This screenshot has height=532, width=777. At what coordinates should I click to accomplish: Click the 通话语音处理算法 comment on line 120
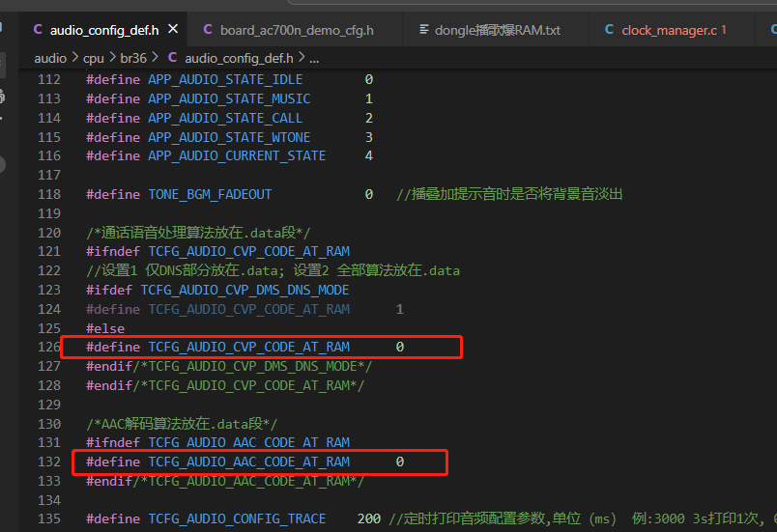[198, 233]
